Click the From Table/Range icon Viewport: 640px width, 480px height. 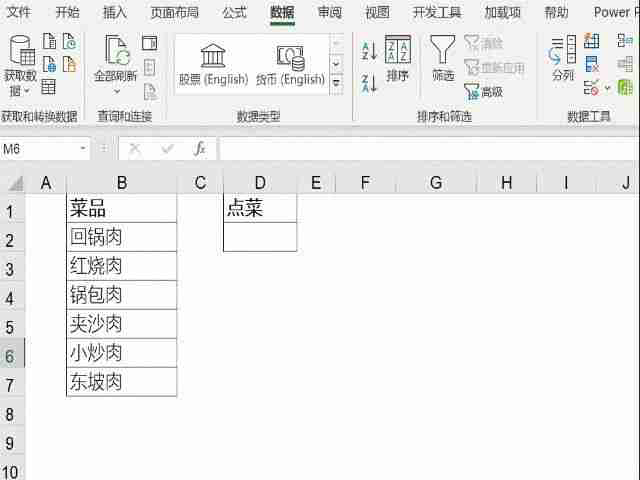(49, 87)
